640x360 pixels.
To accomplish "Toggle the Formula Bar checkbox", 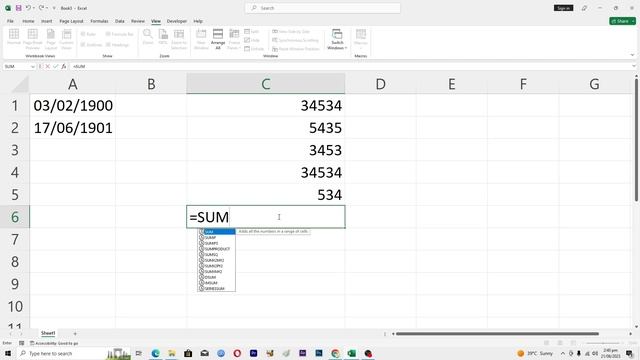I will (120, 34).
